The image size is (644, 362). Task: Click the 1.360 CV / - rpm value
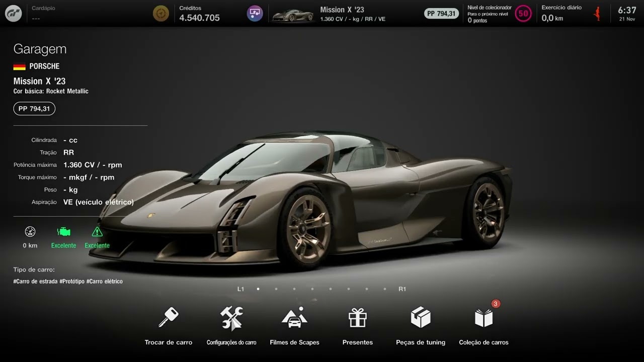pyautogui.click(x=93, y=165)
